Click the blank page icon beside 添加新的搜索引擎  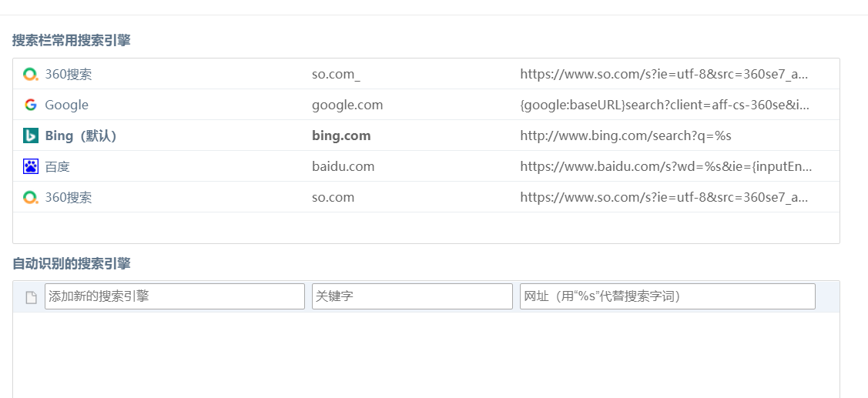pos(32,297)
